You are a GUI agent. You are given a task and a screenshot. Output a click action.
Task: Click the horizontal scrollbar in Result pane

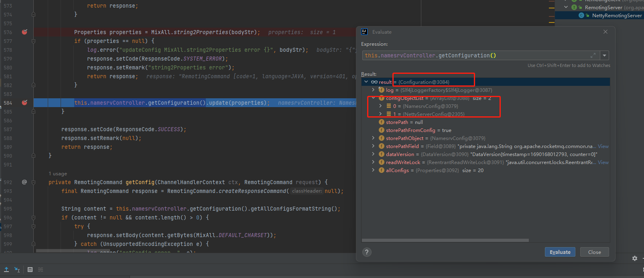(x=445, y=240)
